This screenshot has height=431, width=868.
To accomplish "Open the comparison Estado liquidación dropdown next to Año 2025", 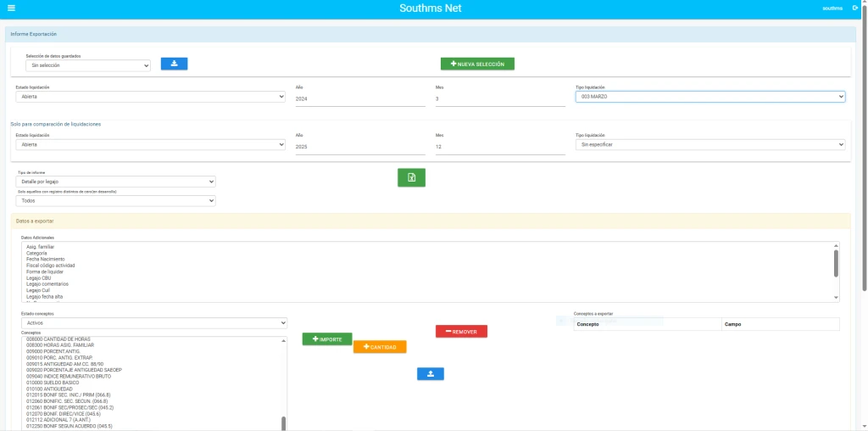I will point(151,144).
